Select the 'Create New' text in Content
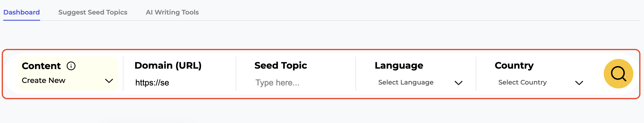The height and width of the screenshot is (123, 644). [44, 80]
